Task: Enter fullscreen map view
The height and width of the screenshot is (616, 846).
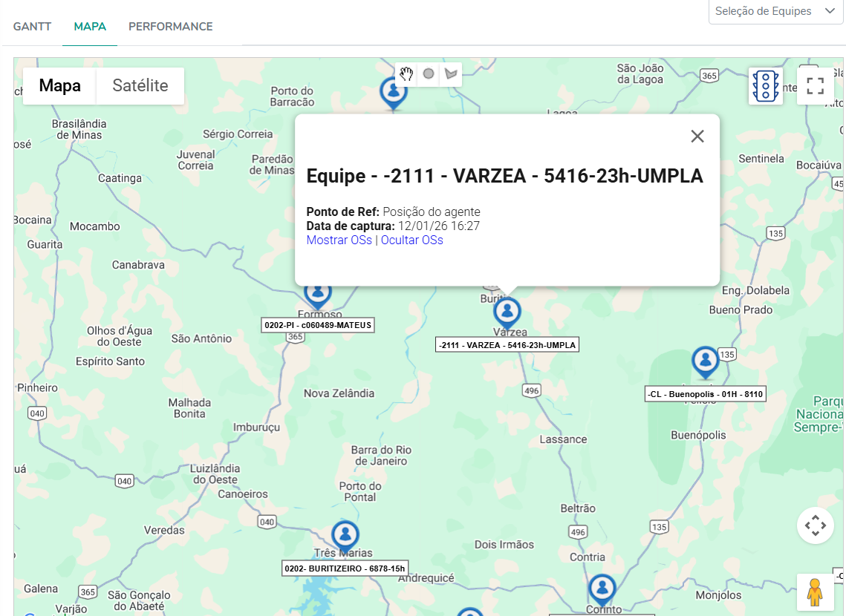Action: [x=815, y=86]
